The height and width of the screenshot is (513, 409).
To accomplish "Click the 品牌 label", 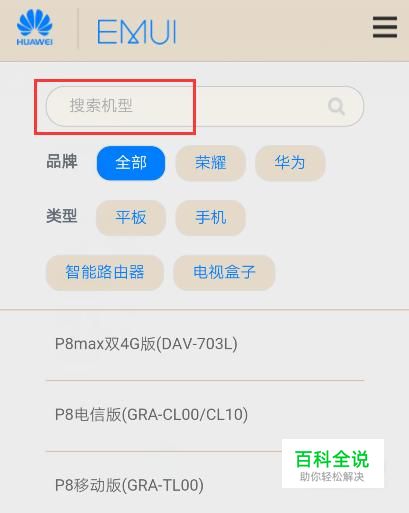I will tap(62, 162).
